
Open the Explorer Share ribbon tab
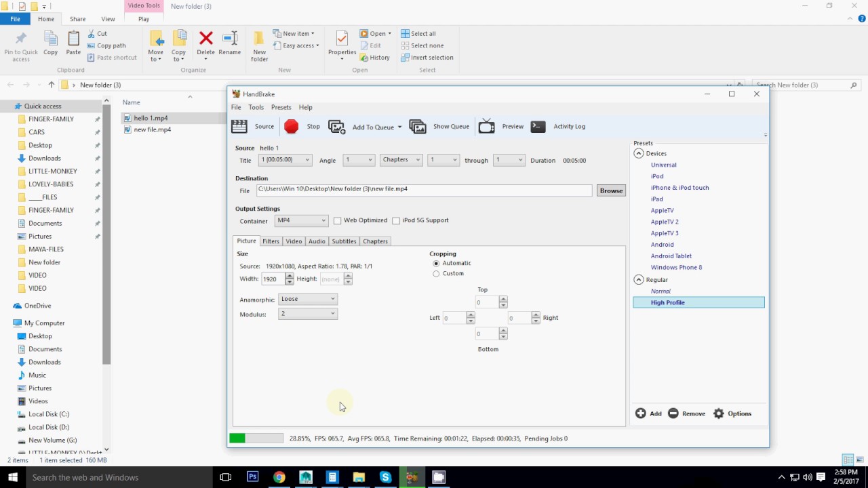click(78, 19)
